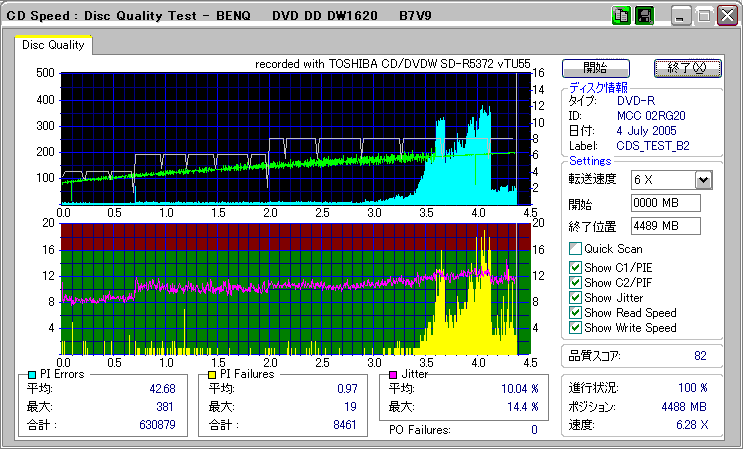Enable the Quick Scan checkbox
Image resolution: width=743 pixels, height=449 pixels.
pos(574,249)
